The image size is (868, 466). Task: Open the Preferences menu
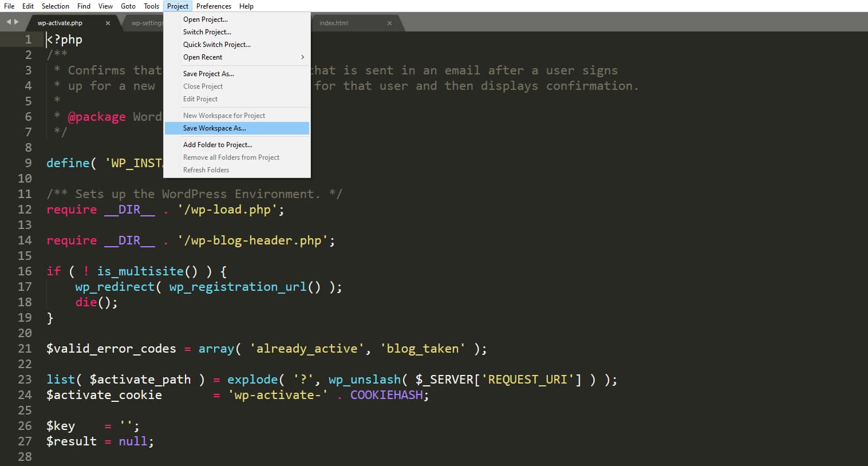214,6
